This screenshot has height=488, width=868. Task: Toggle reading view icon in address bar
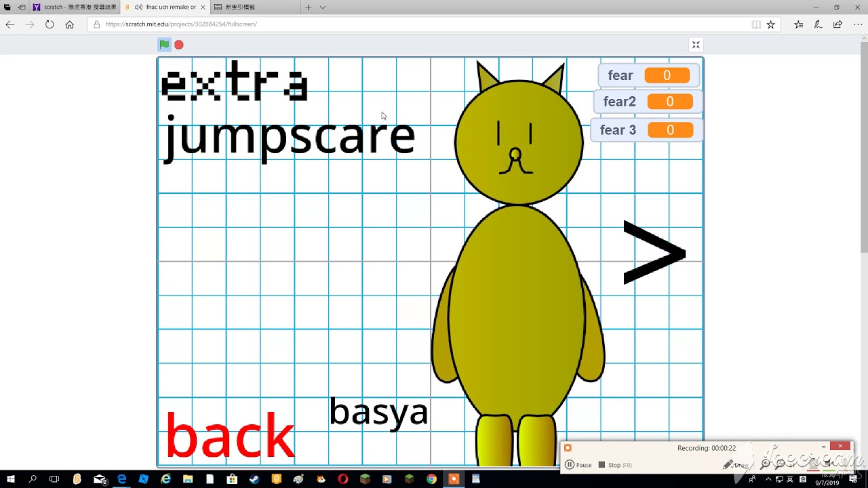click(756, 24)
